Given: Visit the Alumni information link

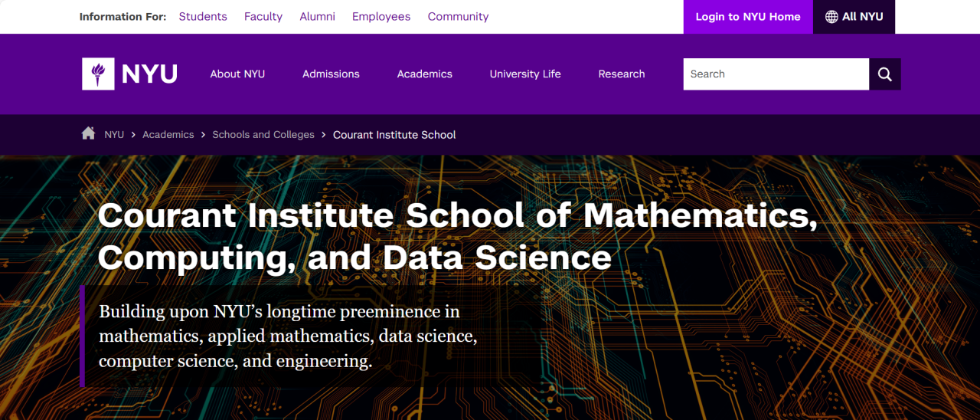Looking at the screenshot, I should [x=317, y=17].
